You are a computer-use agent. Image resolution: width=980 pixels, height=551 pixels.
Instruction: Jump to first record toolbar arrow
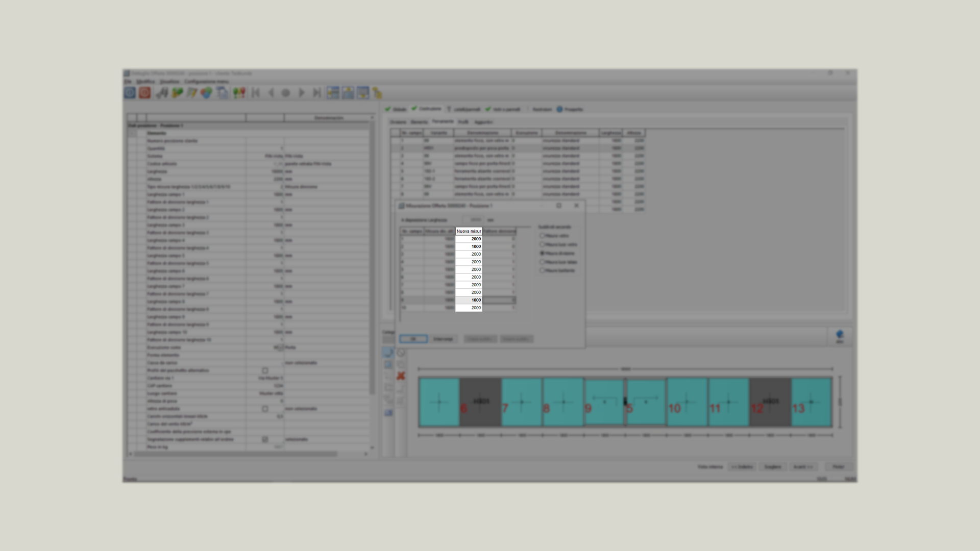(x=256, y=93)
